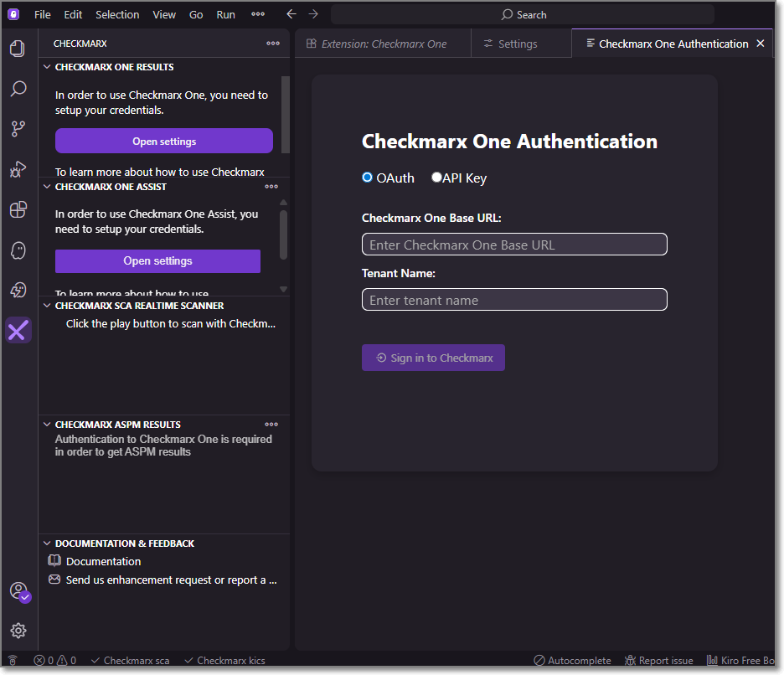784x675 pixels.
Task: Click the Accounts icon in activity bar
Action: [x=18, y=591]
